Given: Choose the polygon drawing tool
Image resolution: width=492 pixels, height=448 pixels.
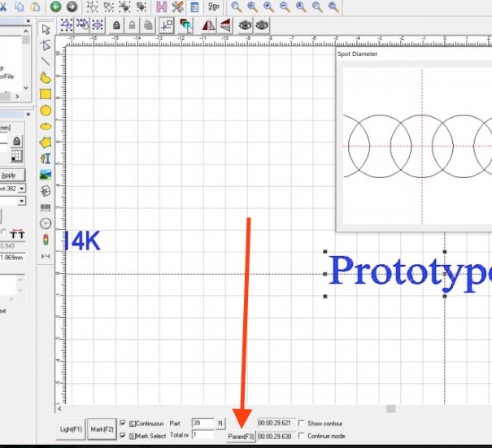Looking at the screenshot, I should point(46,141).
